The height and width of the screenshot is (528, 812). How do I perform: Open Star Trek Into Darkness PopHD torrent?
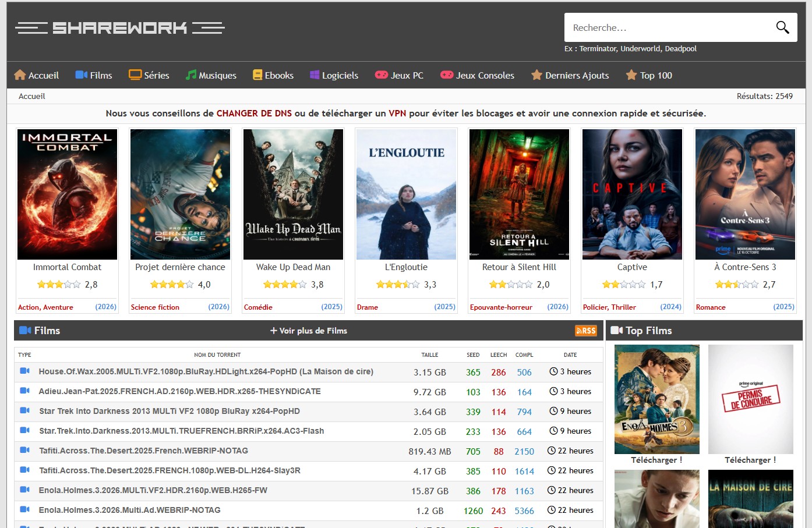[170, 411]
